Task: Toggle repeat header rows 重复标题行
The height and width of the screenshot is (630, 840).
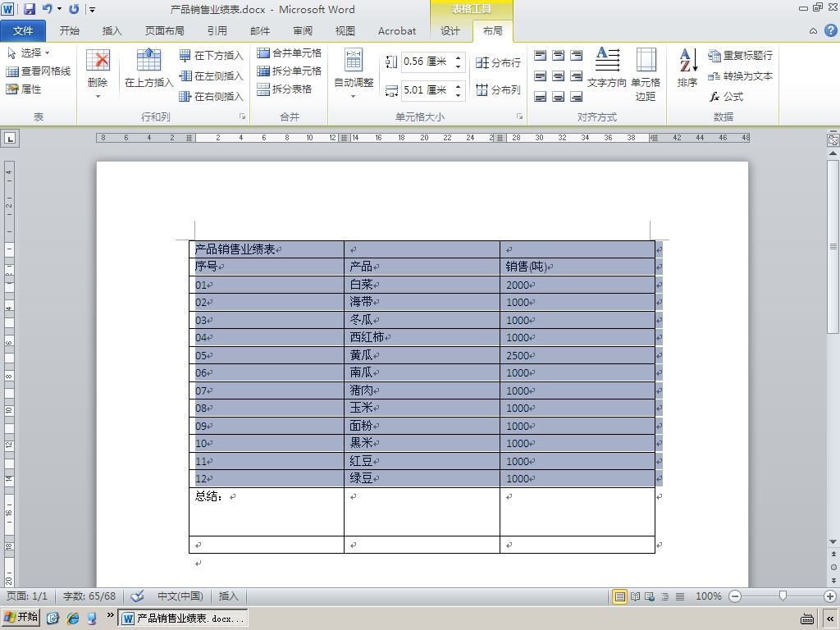Action: click(x=741, y=55)
